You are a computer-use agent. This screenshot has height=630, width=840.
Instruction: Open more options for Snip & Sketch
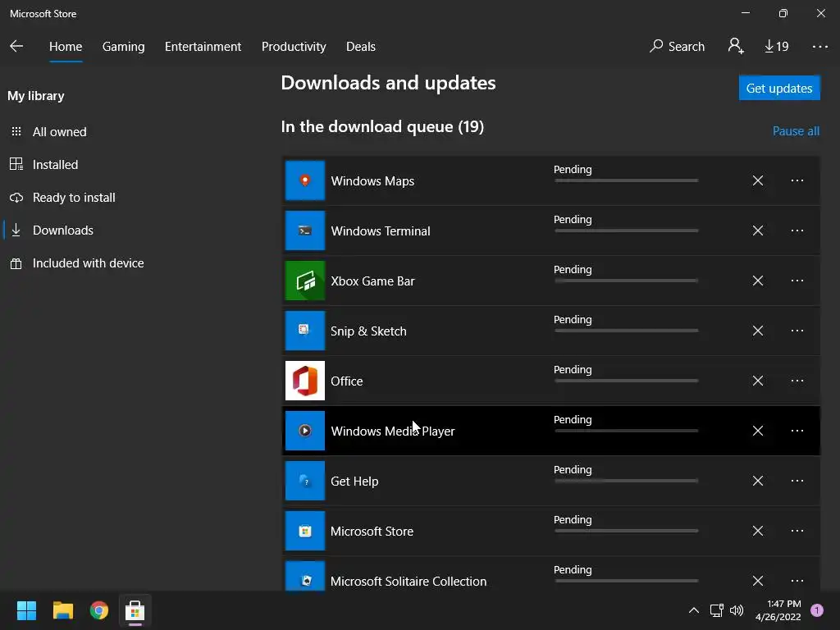(797, 331)
